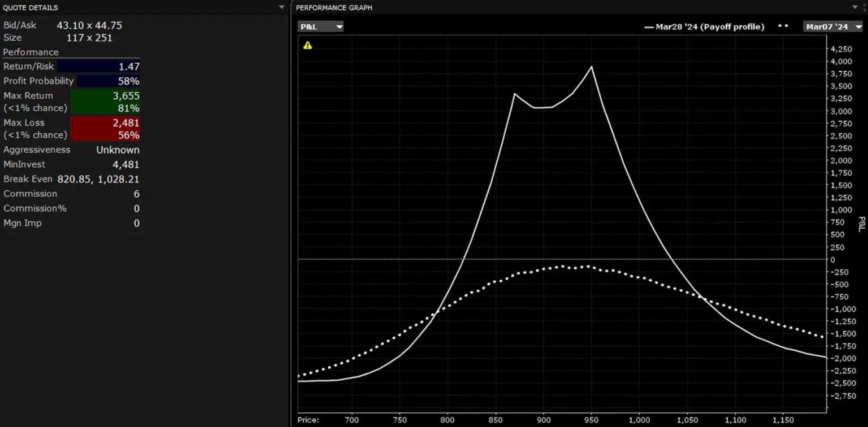Click the yellow warning triangle icon

coord(307,45)
